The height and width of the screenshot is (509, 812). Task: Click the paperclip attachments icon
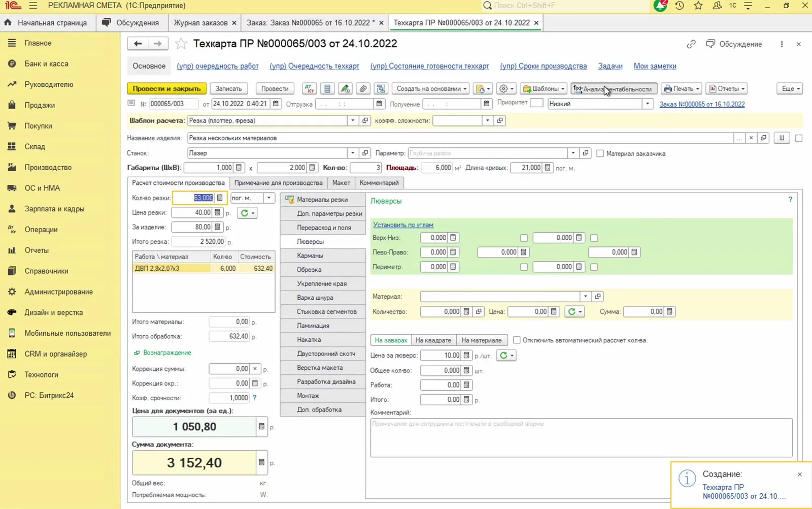(363, 88)
